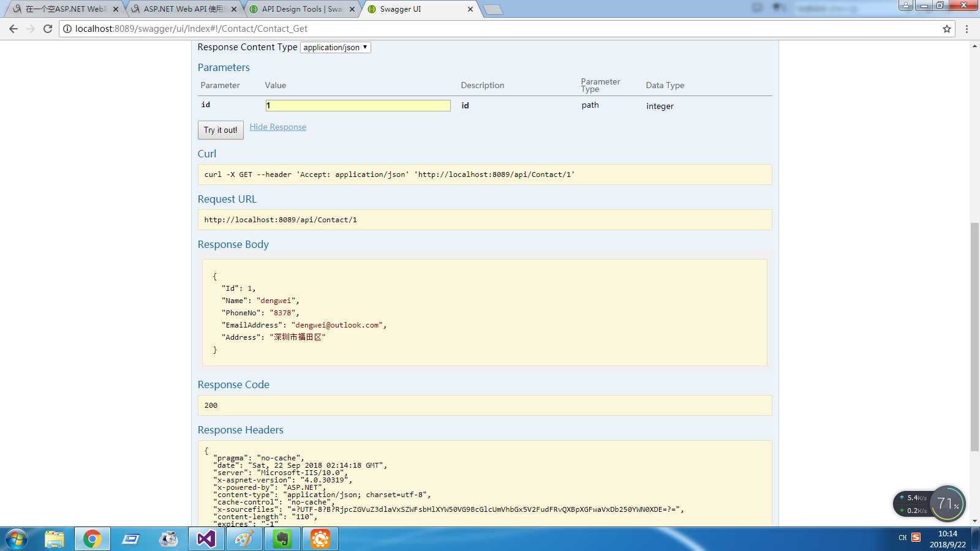Click the address bar URL
The width and height of the screenshot is (980, 551).
(191, 29)
